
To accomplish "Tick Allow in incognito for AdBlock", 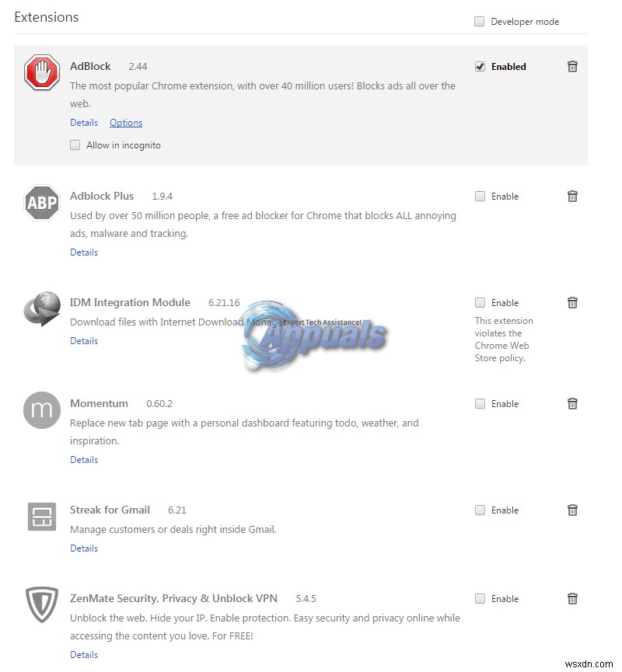I will pos(75,145).
